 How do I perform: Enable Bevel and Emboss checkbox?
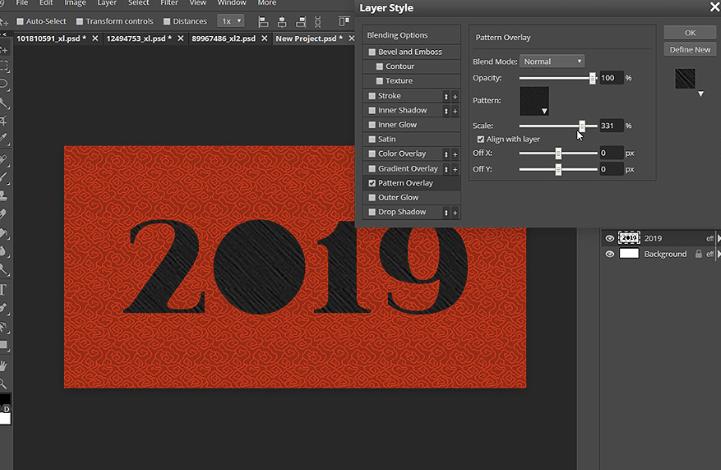coord(372,52)
